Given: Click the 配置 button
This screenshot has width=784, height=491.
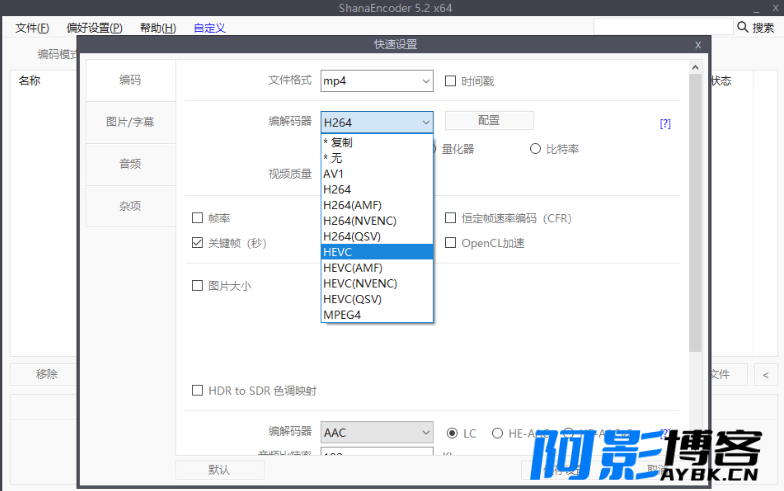Looking at the screenshot, I should click(x=489, y=120).
